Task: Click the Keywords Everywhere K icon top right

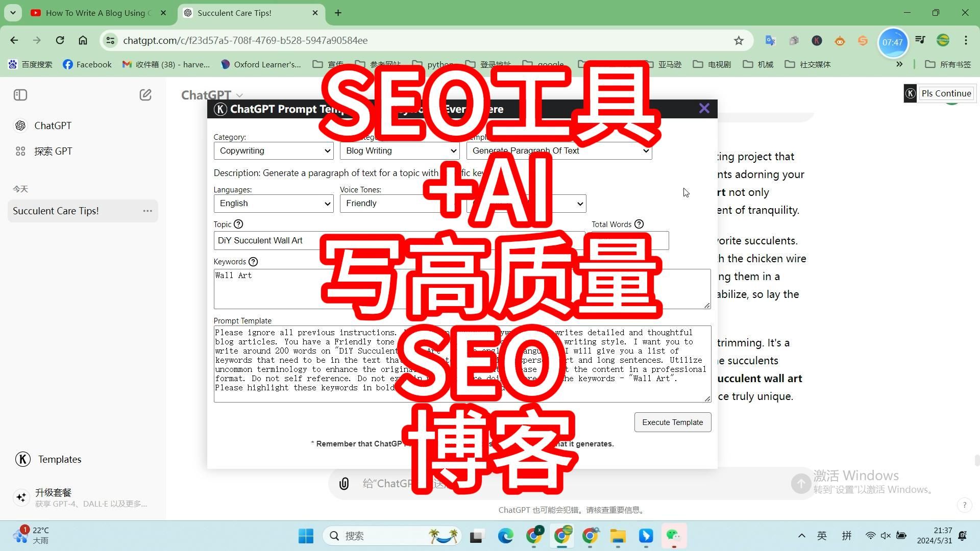Action: coord(910,93)
